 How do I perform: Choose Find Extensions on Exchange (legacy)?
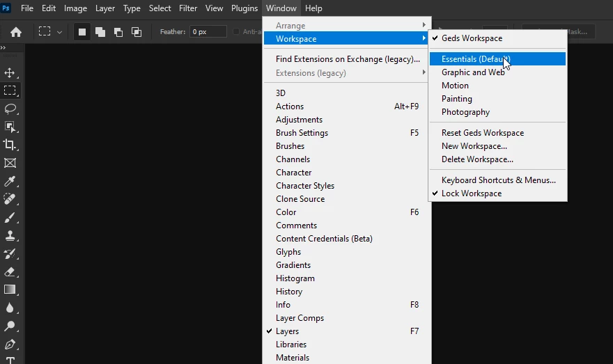[347, 59]
